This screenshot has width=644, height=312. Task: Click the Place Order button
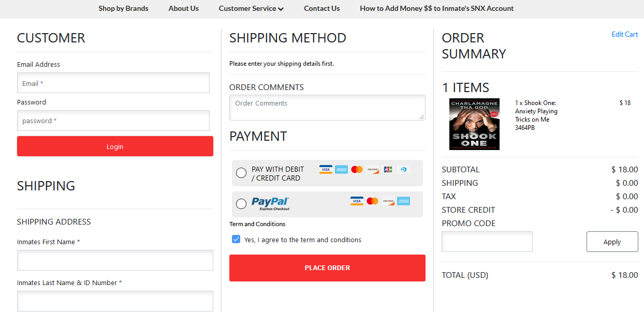click(327, 268)
